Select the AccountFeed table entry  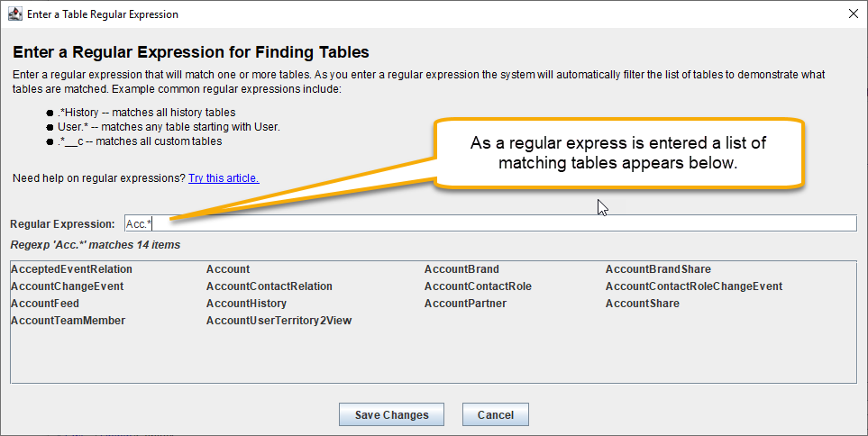(x=45, y=304)
